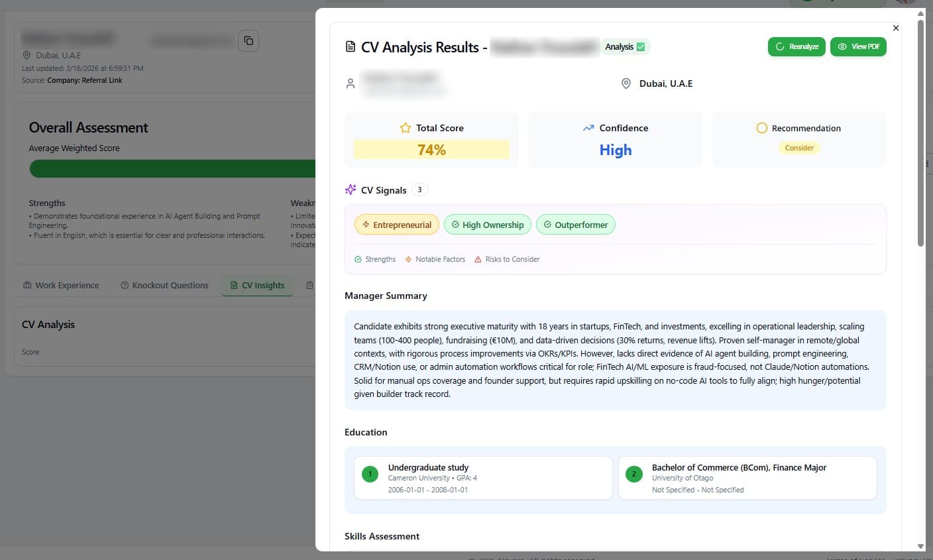Toggle the High Ownership signal badge

click(488, 225)
